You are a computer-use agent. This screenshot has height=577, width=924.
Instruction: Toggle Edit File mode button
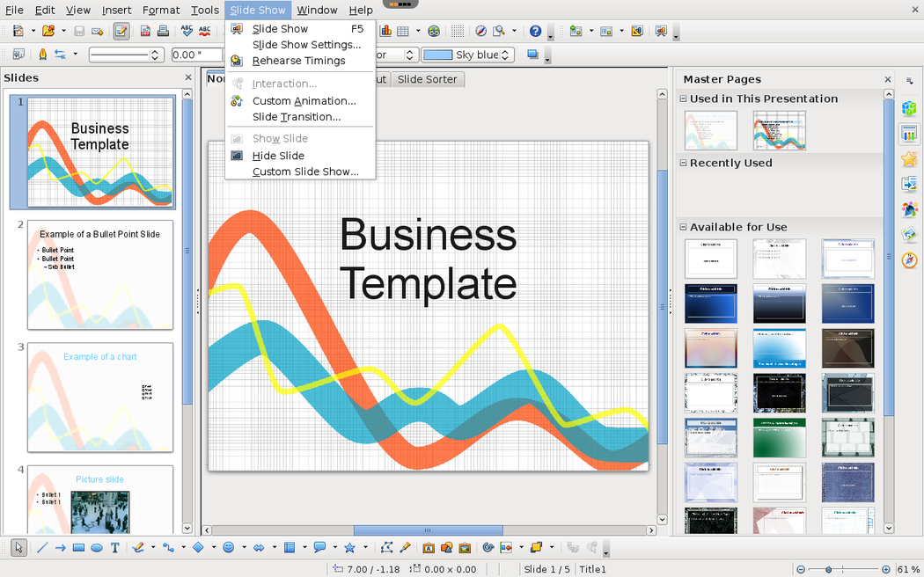tap(121, 32)
